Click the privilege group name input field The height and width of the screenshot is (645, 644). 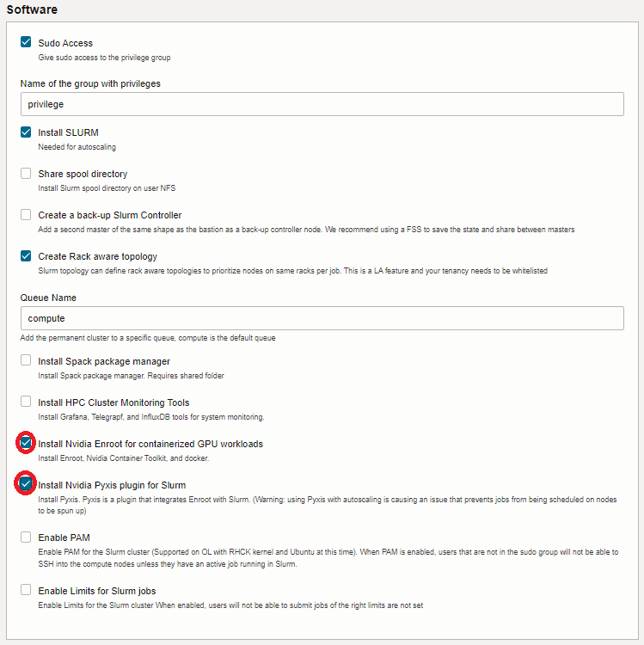pyautogui.click(x=322, y=104)
